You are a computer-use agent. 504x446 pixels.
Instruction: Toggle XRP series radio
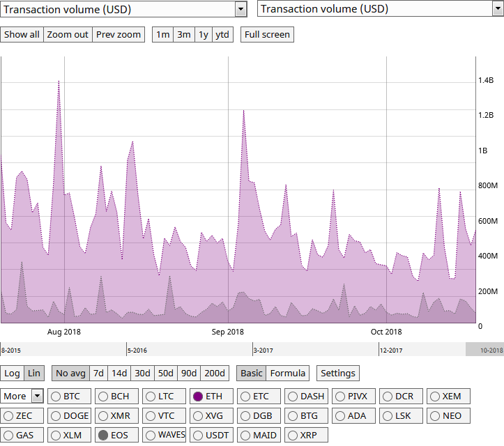tap(306, 435)
